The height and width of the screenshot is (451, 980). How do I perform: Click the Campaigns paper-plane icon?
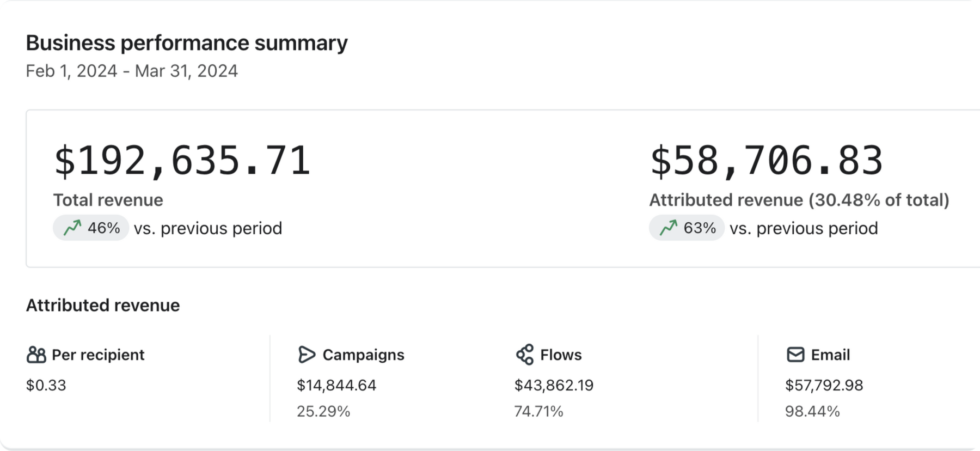point(307,355)
